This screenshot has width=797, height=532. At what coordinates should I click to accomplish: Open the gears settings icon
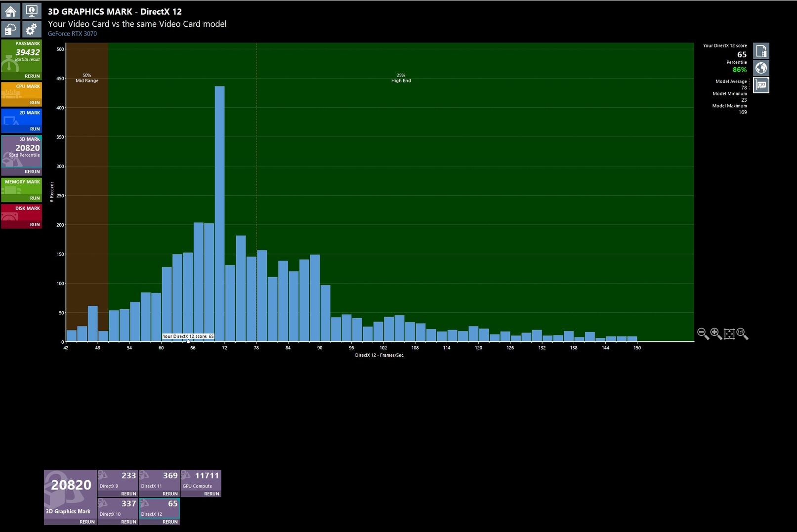(x=31, y=30)
